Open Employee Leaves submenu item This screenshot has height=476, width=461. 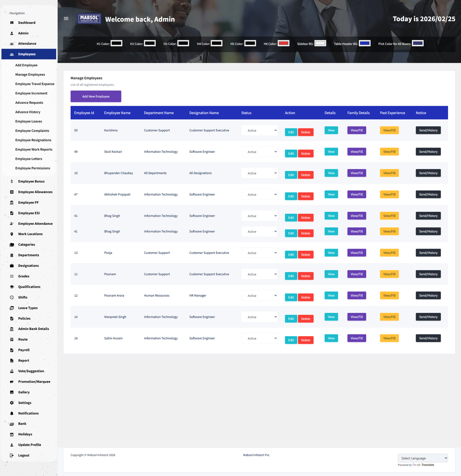pos(29,122)
